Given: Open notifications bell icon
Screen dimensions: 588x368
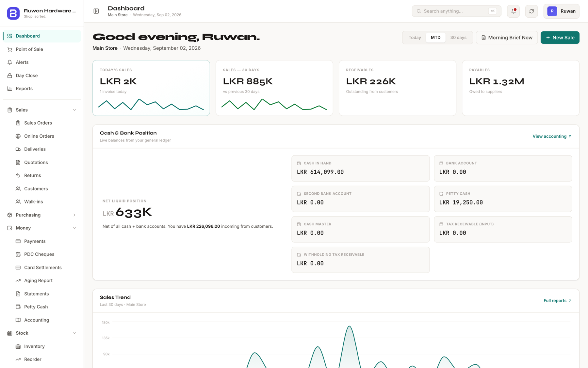Looking at the screenshot, I should pos(513,11).
